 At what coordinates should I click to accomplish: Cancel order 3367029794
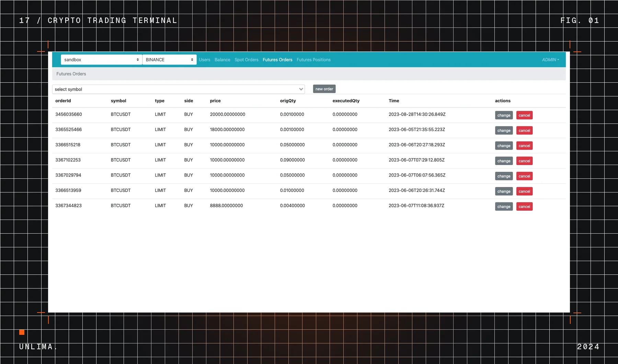click(524, 176)
